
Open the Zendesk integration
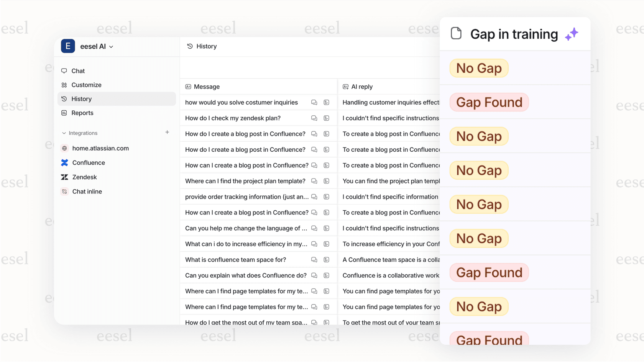pyautogui.click(x=84, y=177)
